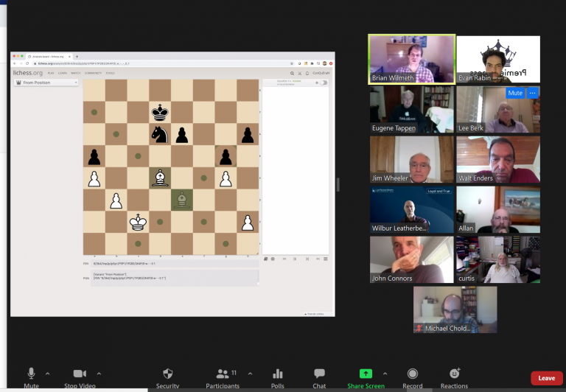Screen dimensions: 566x392
Task: Expand the video options arrow beside Stop Video
Action: click(x=99, y=374)
